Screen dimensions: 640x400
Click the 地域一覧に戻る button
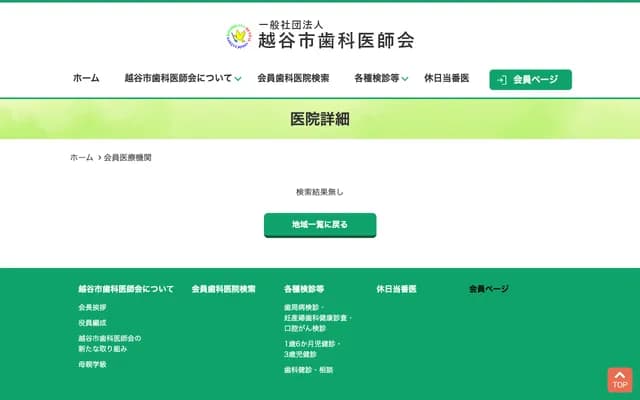coord(320,225)
